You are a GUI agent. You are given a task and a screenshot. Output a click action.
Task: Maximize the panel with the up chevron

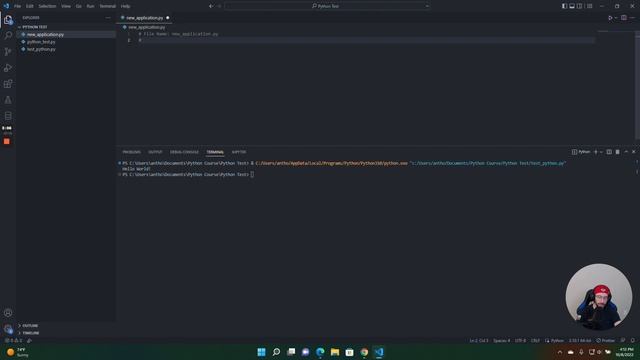pos(626,152)
